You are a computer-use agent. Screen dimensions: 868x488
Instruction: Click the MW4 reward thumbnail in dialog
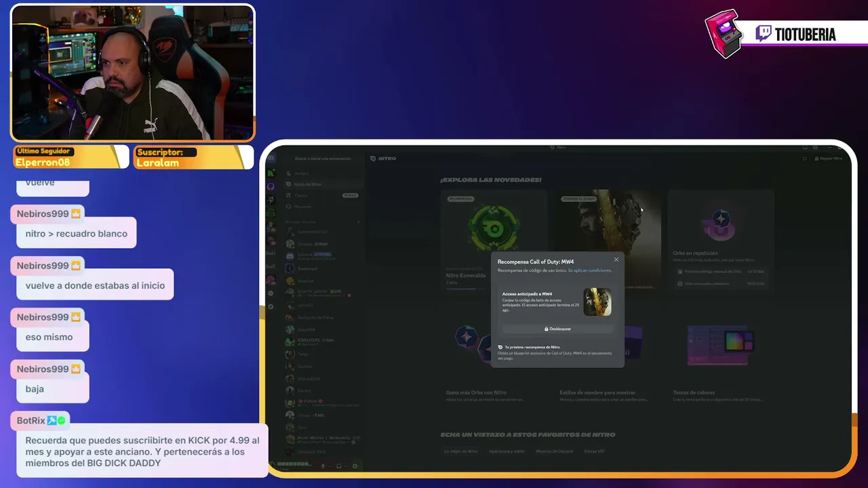pyautogui.click(x=597, y=302)
